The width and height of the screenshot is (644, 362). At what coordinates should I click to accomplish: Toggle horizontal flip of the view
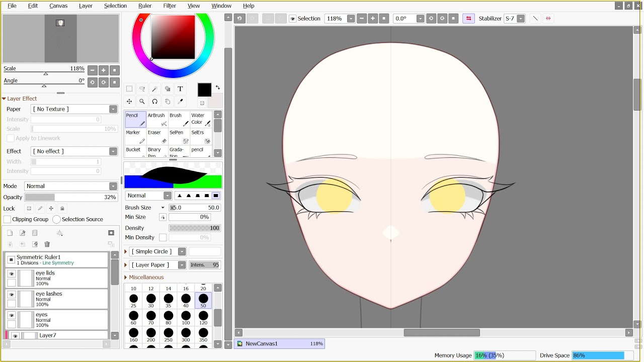[468, 18]
